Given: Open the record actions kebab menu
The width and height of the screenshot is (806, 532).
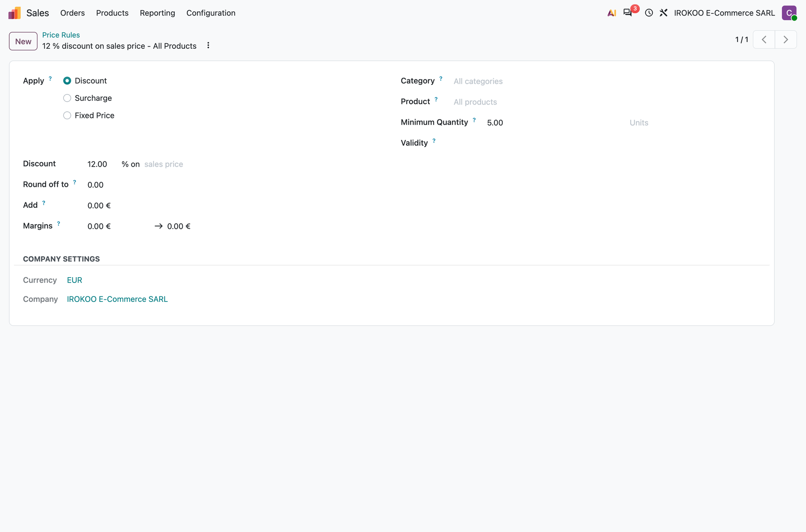Looking at the screenshot, I should point(208,45).
